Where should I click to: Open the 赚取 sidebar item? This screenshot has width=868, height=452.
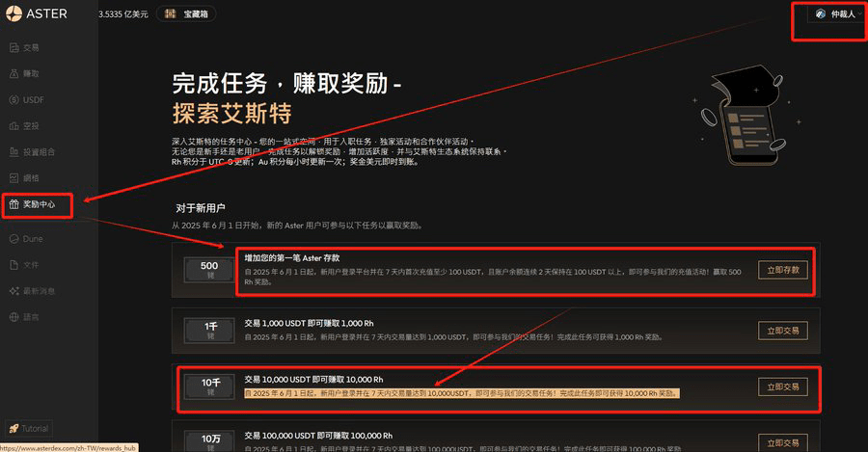[x=24, y=73]
